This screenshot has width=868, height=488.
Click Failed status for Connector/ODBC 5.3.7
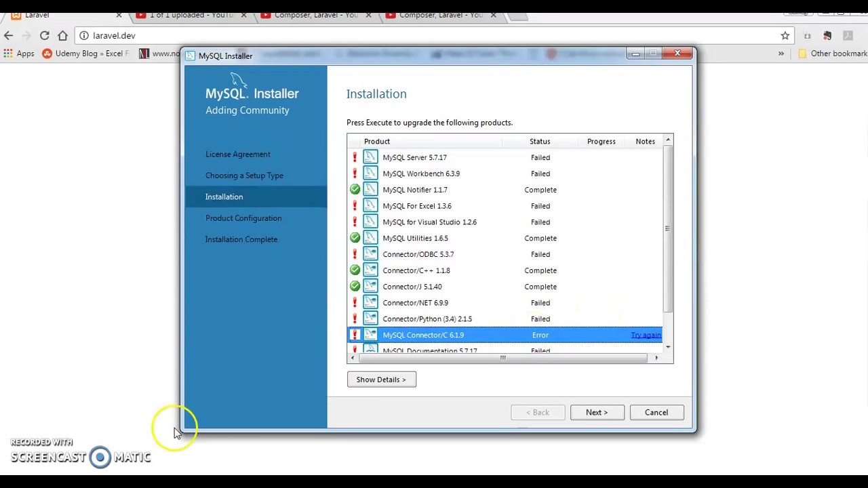[x=540, y=254]
